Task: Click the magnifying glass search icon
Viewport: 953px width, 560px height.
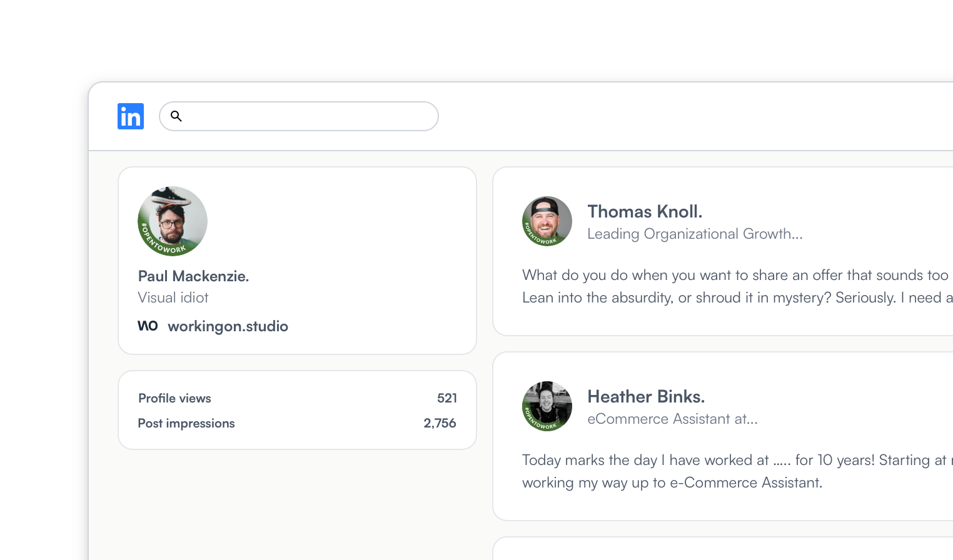Action: [x=176, y=116]
